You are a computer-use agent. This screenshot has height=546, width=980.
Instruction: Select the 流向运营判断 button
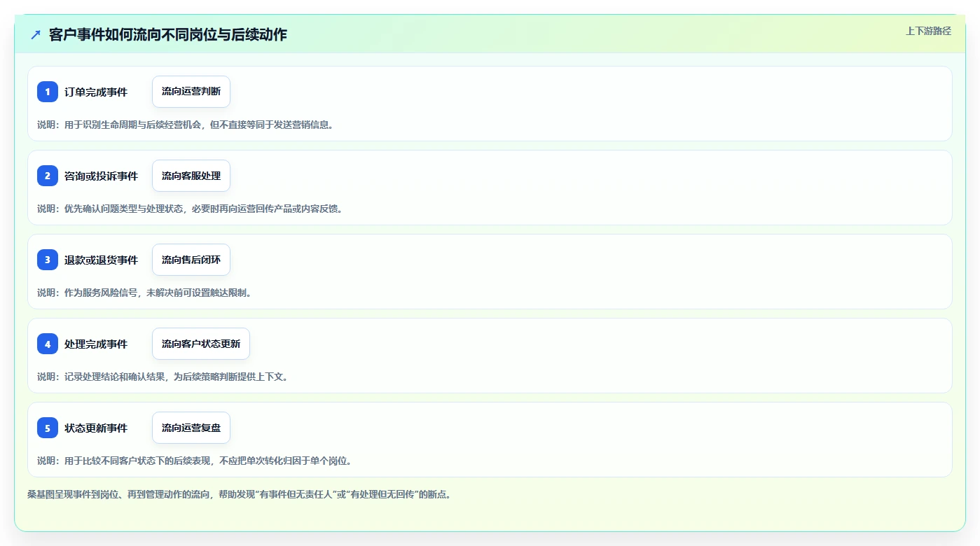[x=191, y=92]
